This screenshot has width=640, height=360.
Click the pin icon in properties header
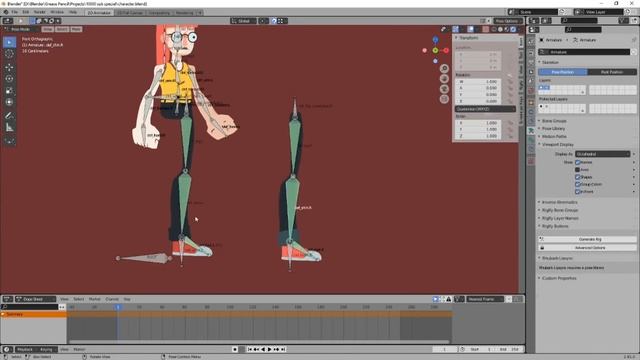[634, 40]
